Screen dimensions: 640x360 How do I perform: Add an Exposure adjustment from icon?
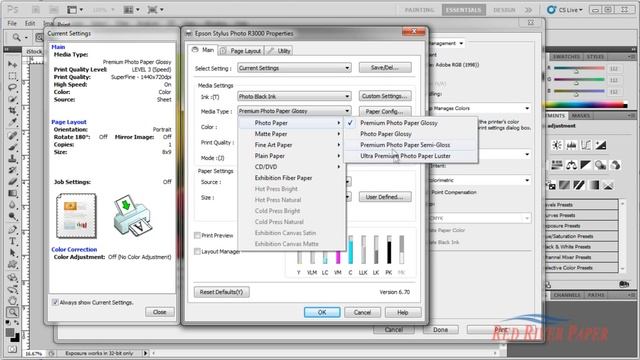[600, 145]
